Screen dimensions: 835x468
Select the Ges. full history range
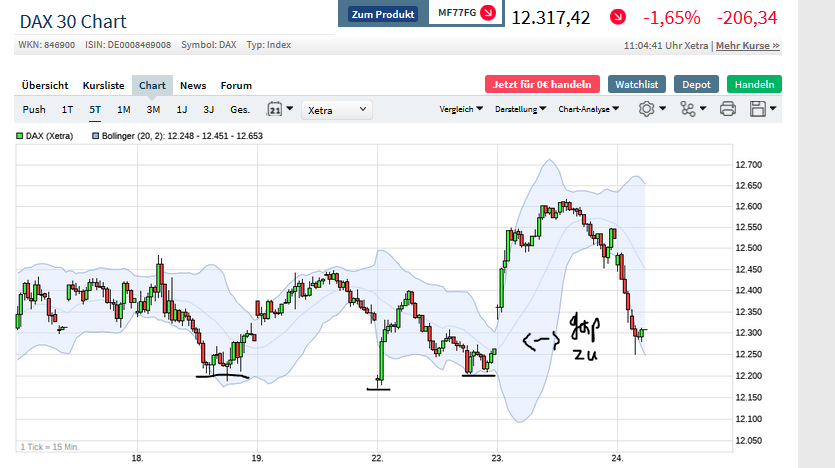tap(240, 109)
